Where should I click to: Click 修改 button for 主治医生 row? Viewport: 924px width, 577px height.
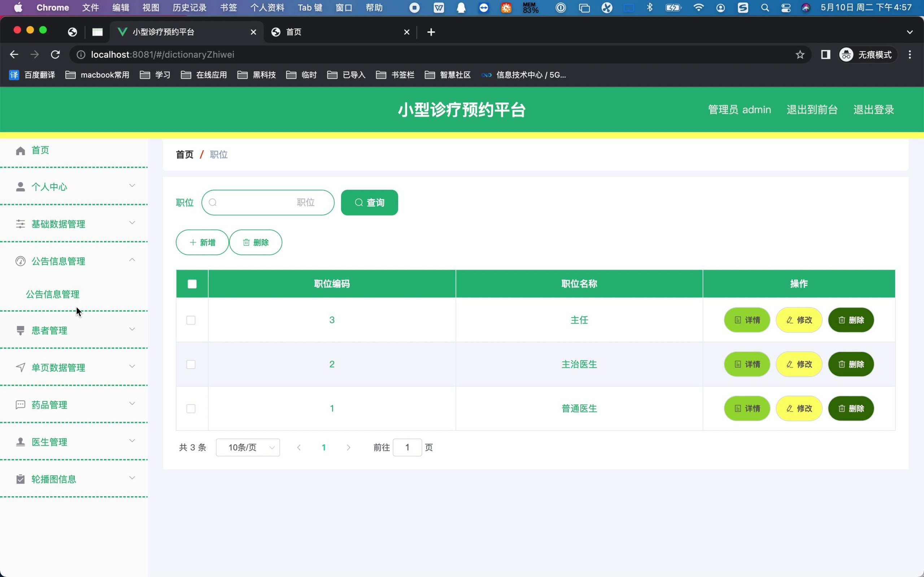[799, 365]
